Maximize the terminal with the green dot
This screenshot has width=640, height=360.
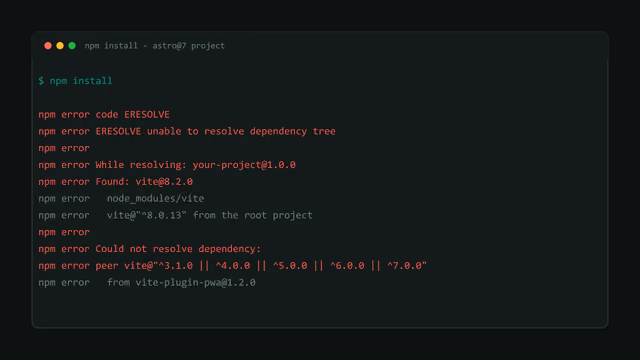(x=72, y=46)
